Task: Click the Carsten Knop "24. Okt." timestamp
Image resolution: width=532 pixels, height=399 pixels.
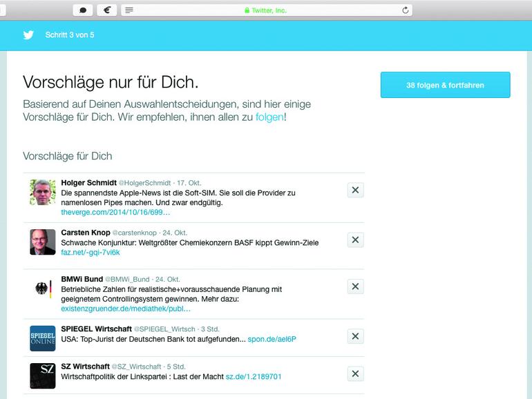Action: pos(175,233)
